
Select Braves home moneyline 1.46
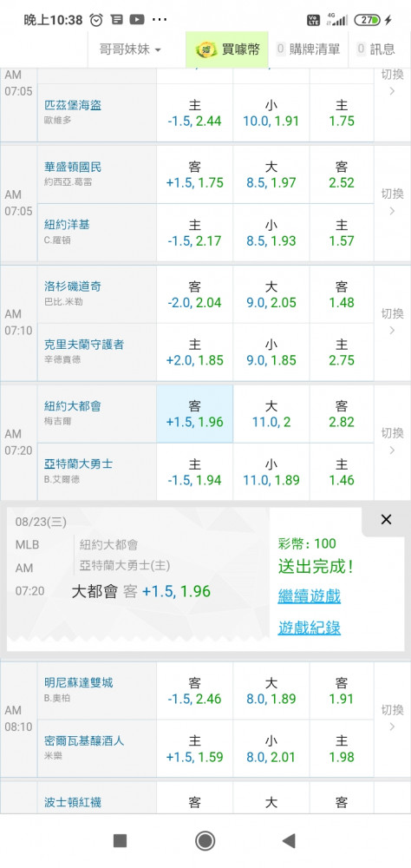342,471
